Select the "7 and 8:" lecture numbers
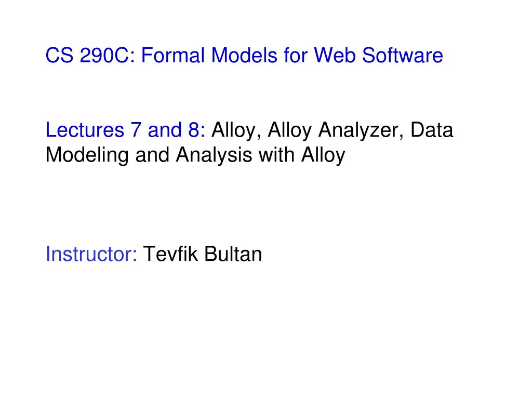532x399 pixels. [x=168, y=129]
